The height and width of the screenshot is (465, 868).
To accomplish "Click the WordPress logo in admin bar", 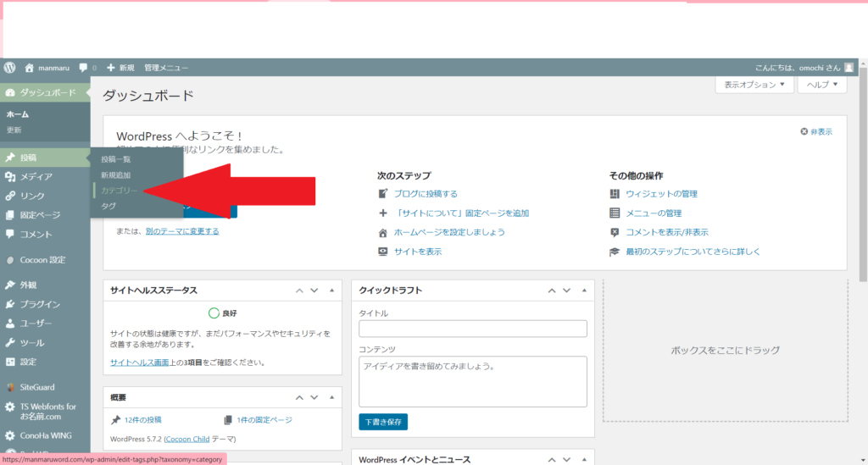I will pyautogui.click(x=9, y=68).
